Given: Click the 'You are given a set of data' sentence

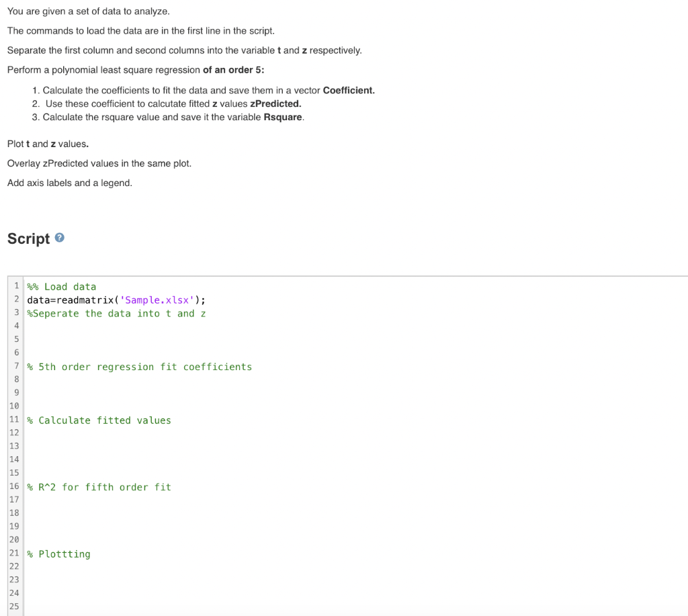Looking at the screenshot, I should pyautogui.click(x=88, y=11).
